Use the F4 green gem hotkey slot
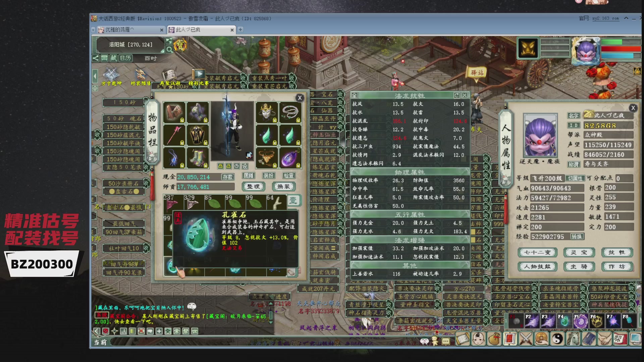The image size is (644, 362). point(564,321)
